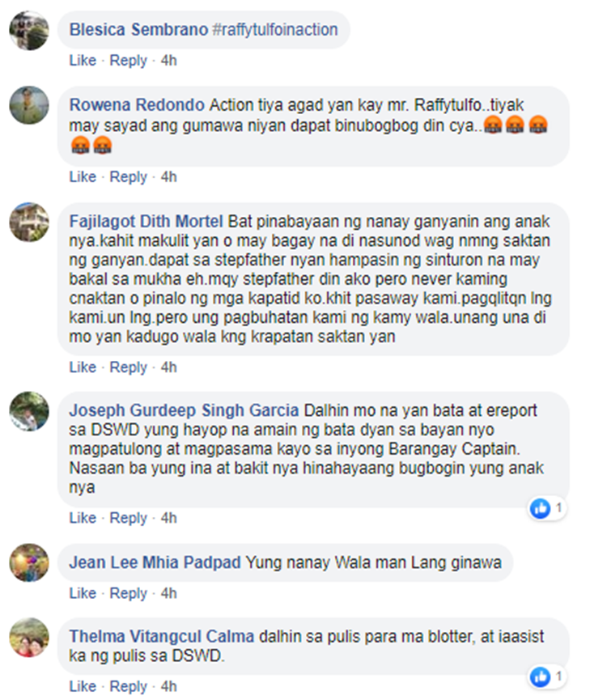Open Joseph Gurdeep Singh Garcia's avatar

point(29,411)
